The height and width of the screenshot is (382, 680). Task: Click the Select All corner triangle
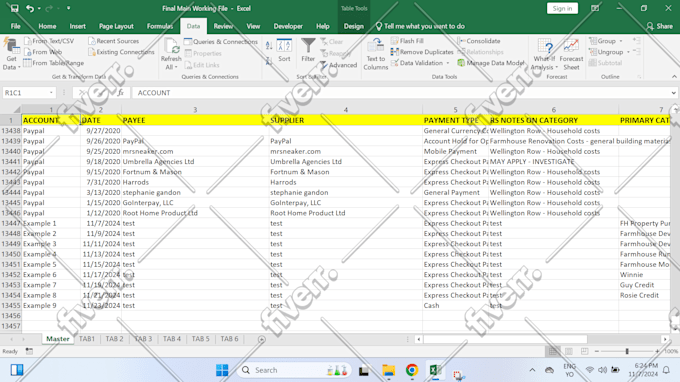16,110
